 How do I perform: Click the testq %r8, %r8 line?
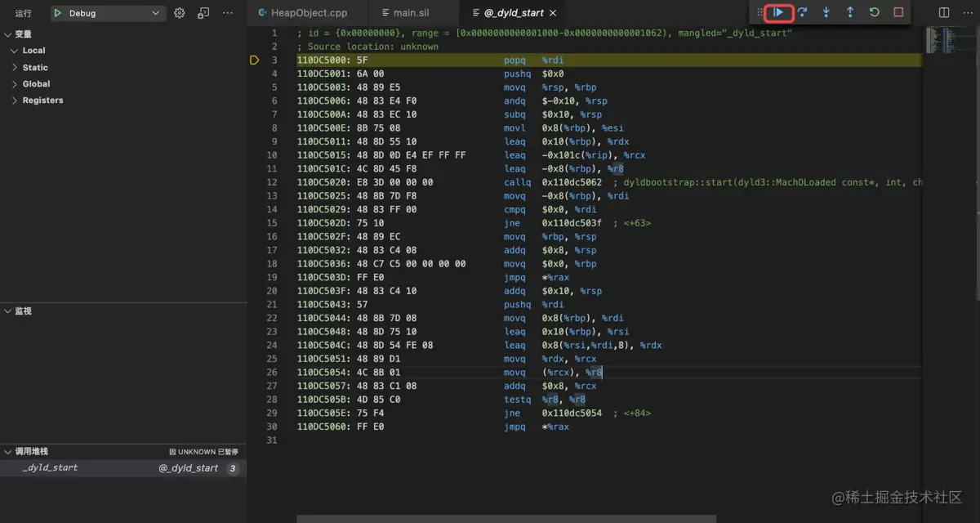coord(545,400)
